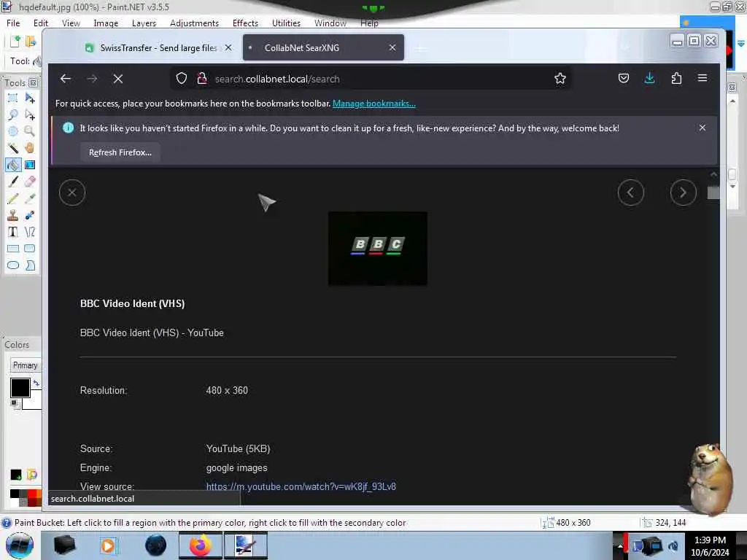Select the Text tool
Screen dimensions: 747x560
(x=13, y=232)
